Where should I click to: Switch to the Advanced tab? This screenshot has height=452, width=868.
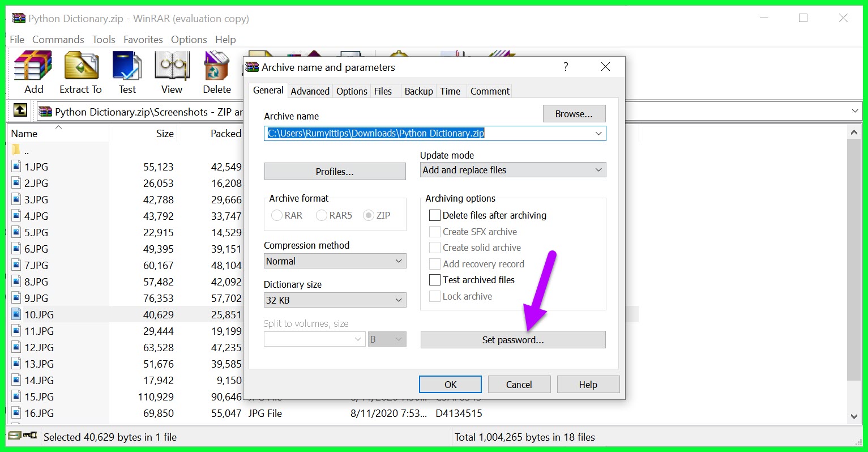310,91
